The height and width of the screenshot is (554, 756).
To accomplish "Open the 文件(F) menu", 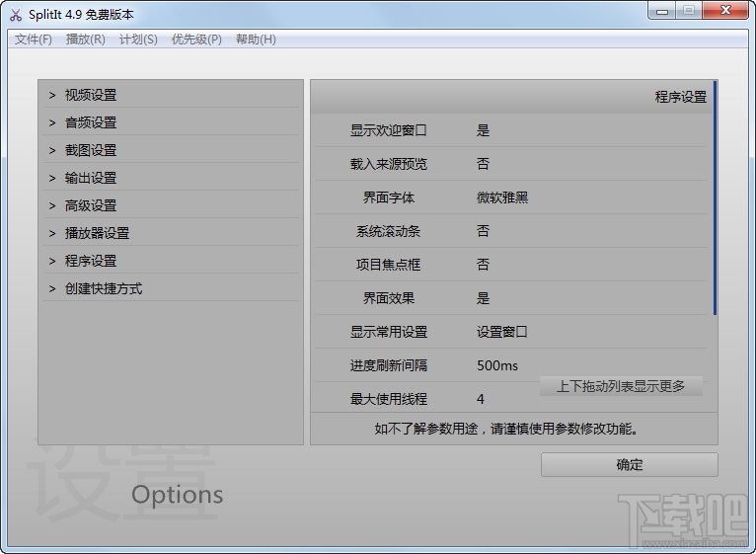I will (x=34, y=40).
